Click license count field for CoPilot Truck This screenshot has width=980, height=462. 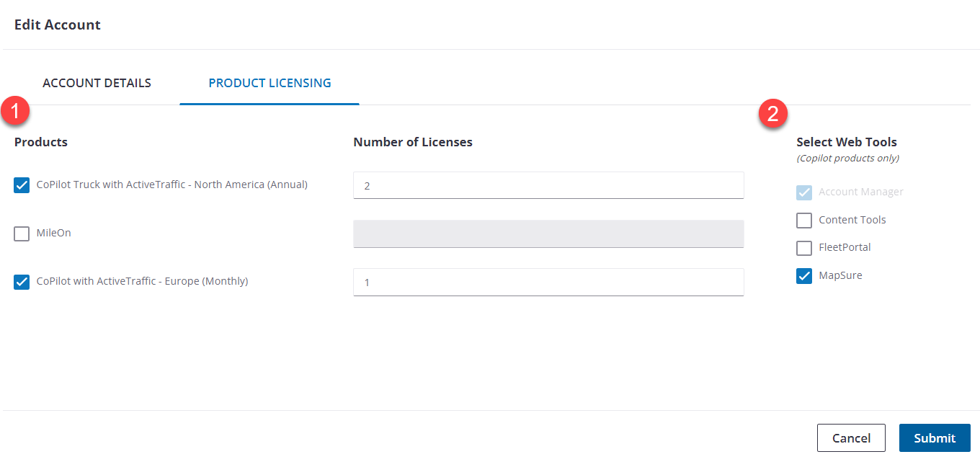click(548, 185)
